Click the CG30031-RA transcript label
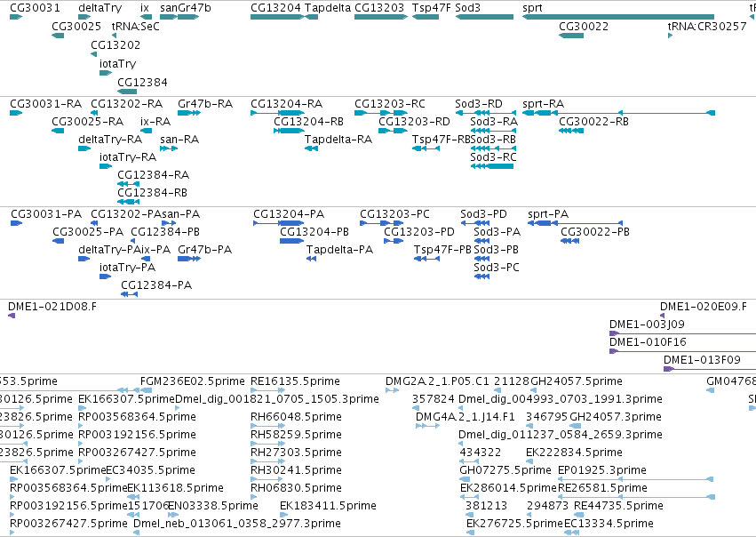Image resolution: width=756 pixels, height=537 pixels. coord(46,104)
